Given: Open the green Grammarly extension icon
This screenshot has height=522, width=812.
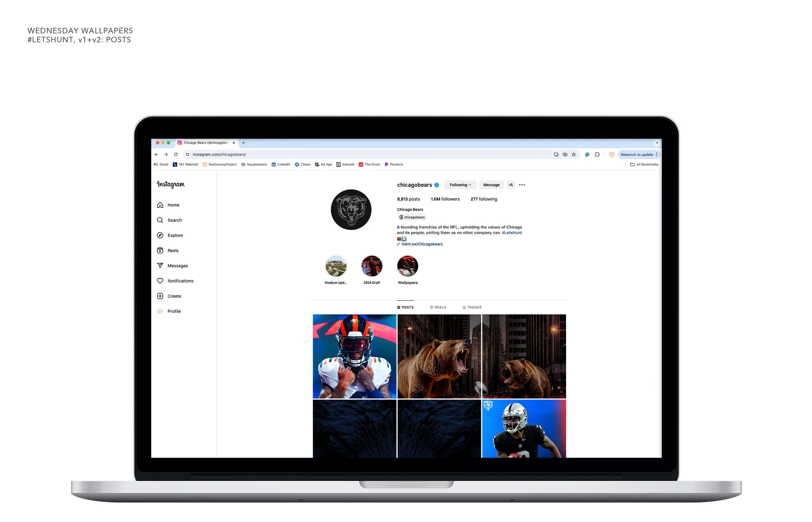Looking at the screenshot, I should tap(587, 155).
